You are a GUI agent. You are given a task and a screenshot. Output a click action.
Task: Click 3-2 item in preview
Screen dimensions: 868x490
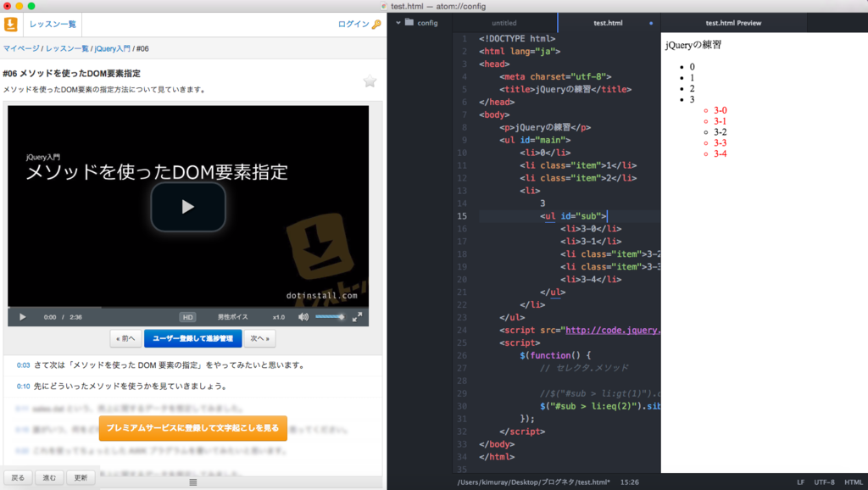(x=720, y=132)
